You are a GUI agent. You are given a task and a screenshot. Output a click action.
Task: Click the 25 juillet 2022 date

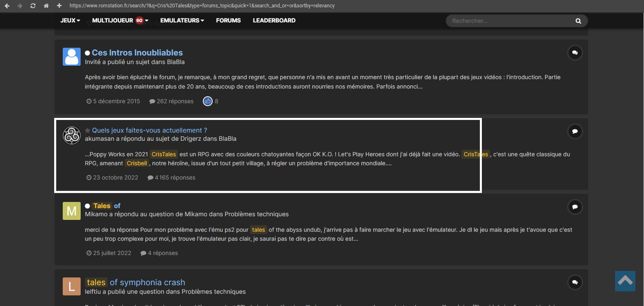pyautogui.click(x=112, y=253)
